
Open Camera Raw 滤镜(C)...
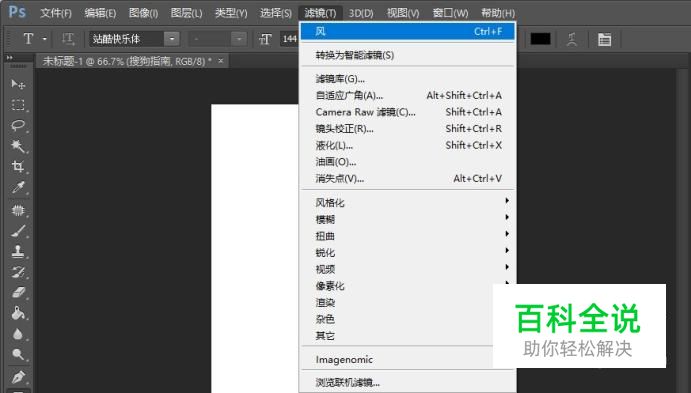tap(408, 112)
